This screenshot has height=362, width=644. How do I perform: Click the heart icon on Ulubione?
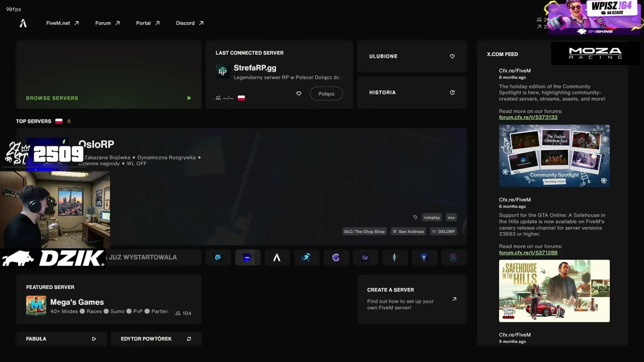tap(452, 56)
